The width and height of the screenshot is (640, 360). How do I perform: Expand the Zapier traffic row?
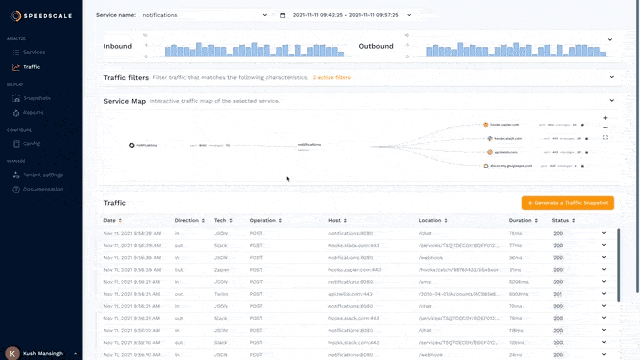604,269
